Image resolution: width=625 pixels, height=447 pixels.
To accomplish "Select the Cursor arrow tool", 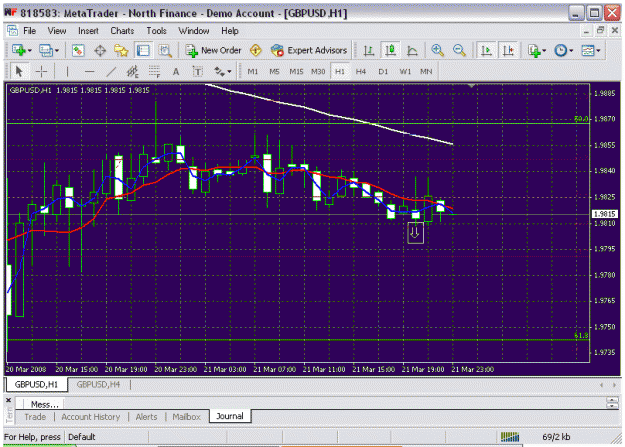I will coord(19,72).
